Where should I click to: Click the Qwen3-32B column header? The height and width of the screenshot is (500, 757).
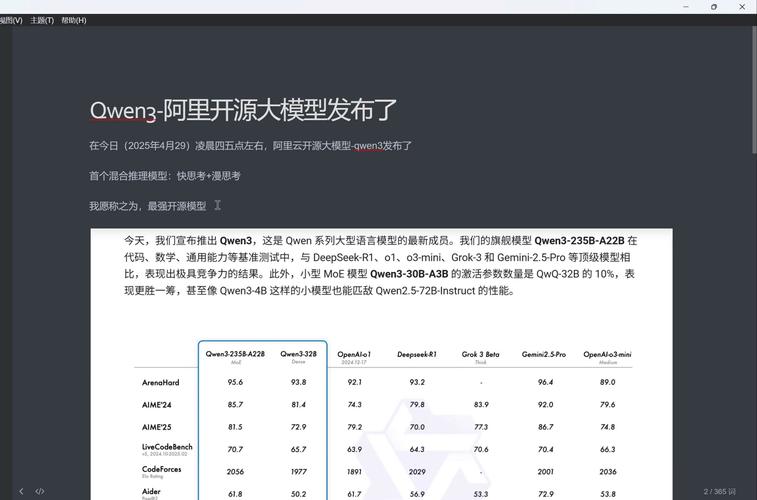298,356
